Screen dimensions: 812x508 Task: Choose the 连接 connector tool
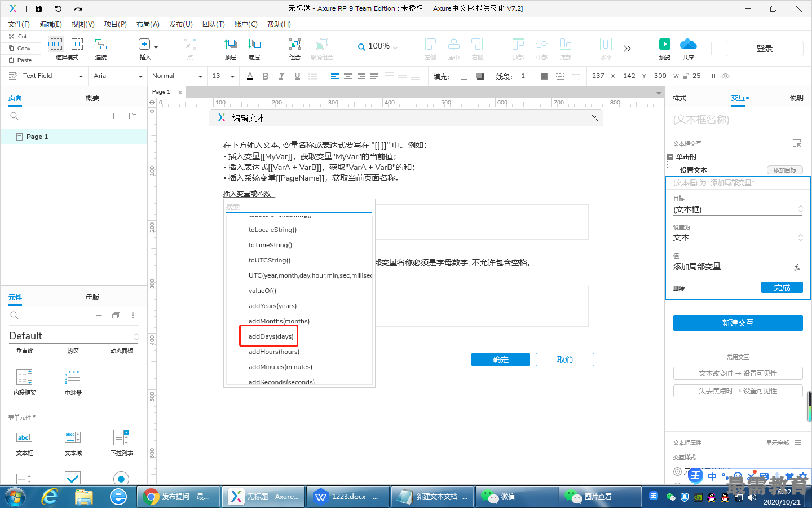(x=101, y=49)
